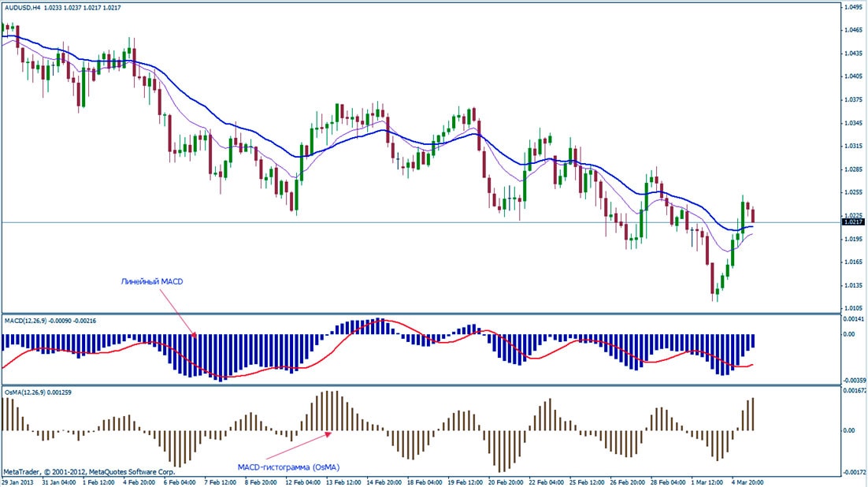The height and width of the screenshot is (487, 868).
Task: Click the 0.001672 OsMA scale value
Action: point(854,391)
